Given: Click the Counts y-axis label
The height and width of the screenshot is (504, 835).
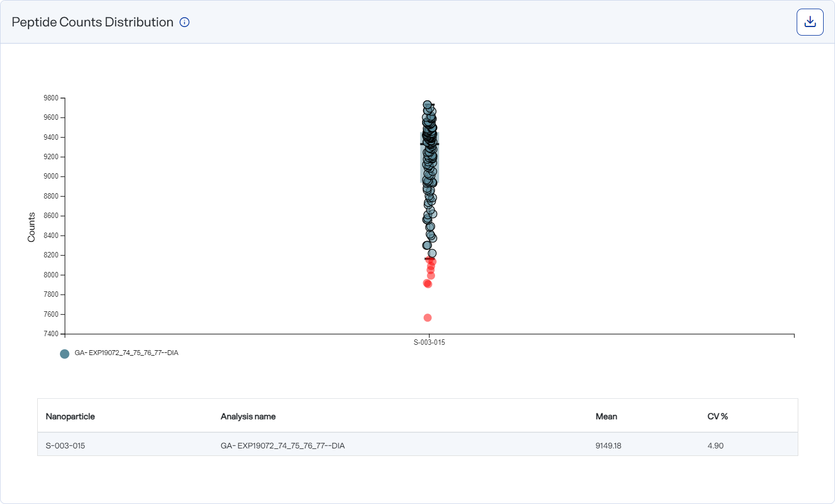Looking at the screenshot, I should (31, 227).
